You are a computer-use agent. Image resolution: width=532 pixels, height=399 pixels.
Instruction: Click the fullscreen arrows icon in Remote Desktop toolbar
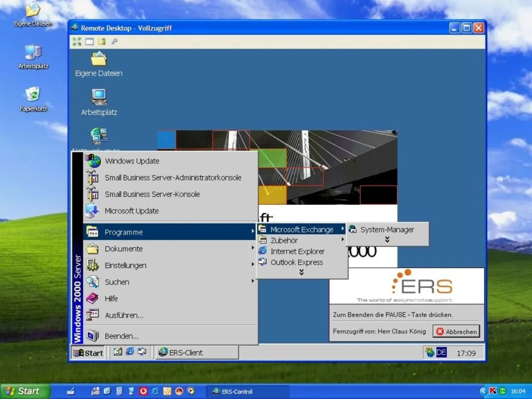point(77,42)
